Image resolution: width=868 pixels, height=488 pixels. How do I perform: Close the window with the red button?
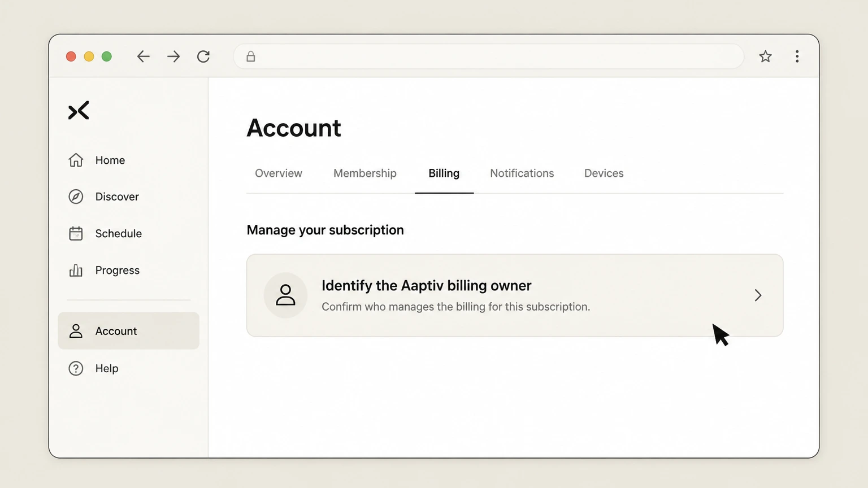[71, 56]
